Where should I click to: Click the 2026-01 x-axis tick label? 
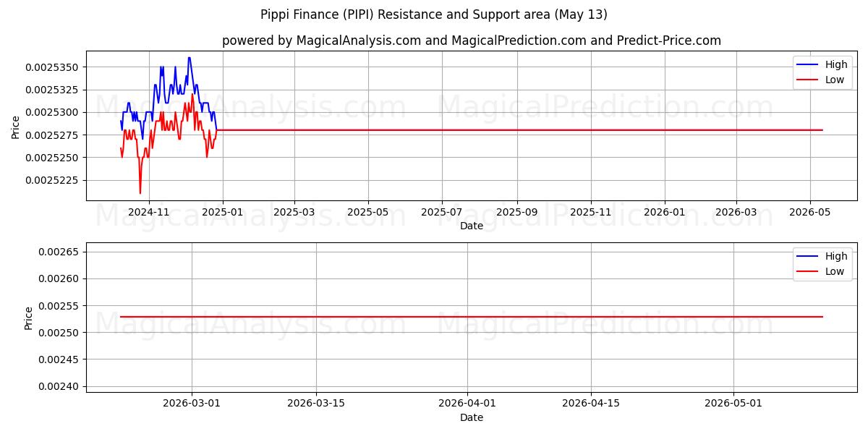pyautogui.click(x=664, y=212)
